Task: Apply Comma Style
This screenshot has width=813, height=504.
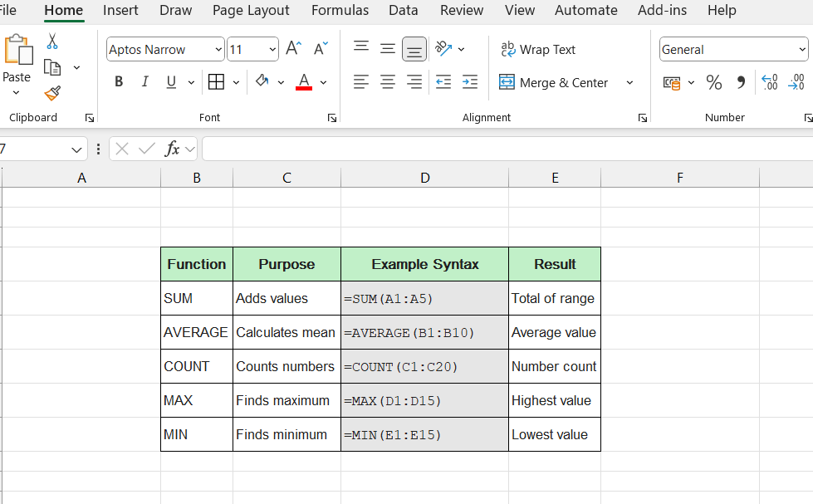Action: coord(741,82)
